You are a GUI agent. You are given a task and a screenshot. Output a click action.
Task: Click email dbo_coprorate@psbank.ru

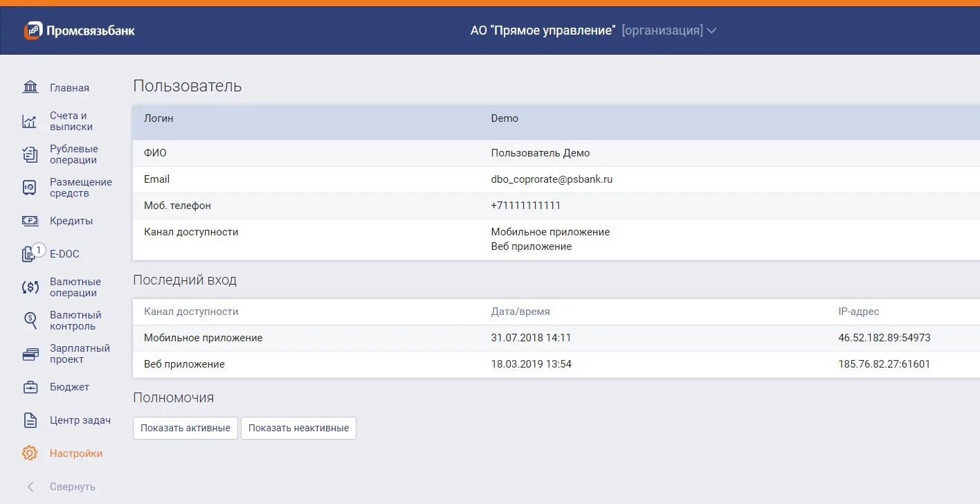click(x=552, y=179)
